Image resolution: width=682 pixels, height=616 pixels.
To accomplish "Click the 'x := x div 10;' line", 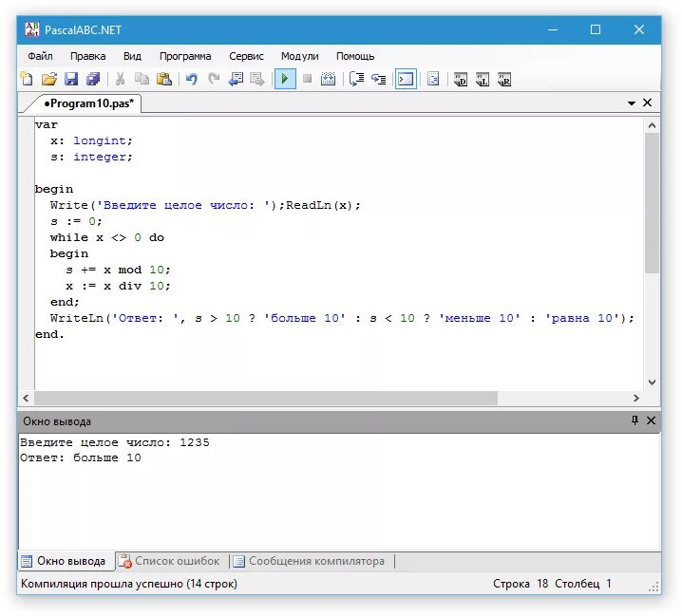I will [119, 286].
